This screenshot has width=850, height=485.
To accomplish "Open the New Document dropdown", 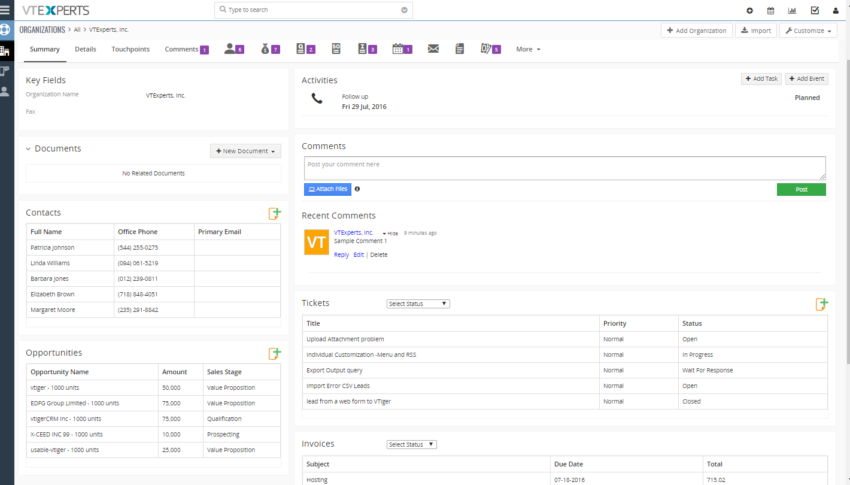I will point(246,151).
